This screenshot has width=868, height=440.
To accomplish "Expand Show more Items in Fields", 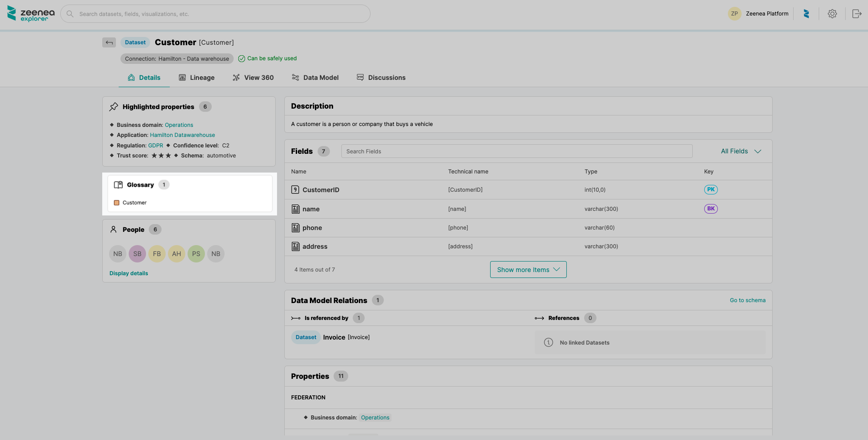I will (528, 269).
